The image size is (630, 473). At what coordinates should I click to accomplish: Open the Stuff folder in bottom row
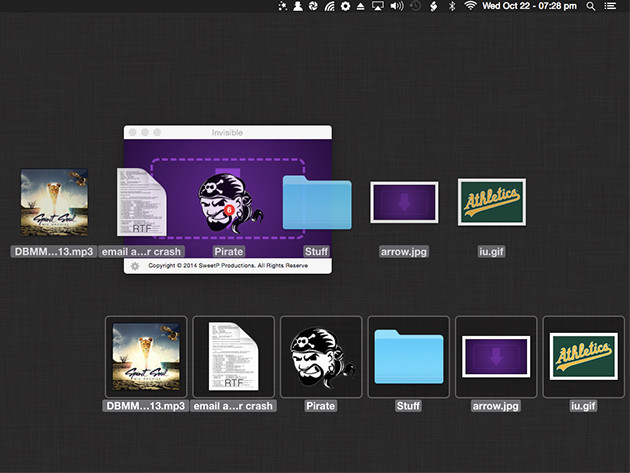[x=408, y=357]
